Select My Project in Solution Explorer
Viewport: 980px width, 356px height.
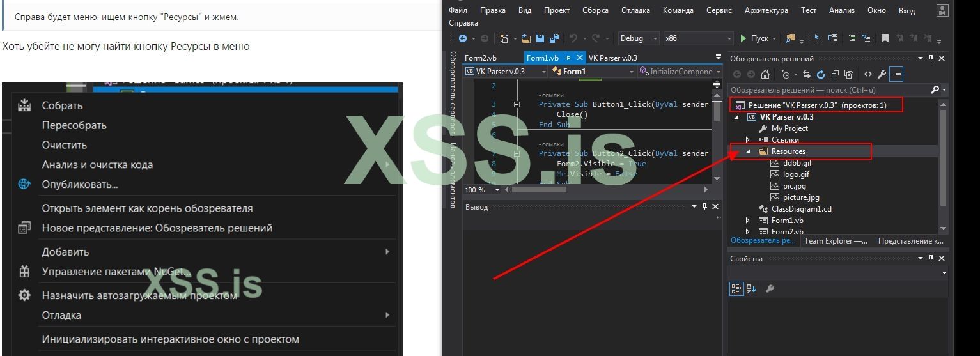point(789,128)
